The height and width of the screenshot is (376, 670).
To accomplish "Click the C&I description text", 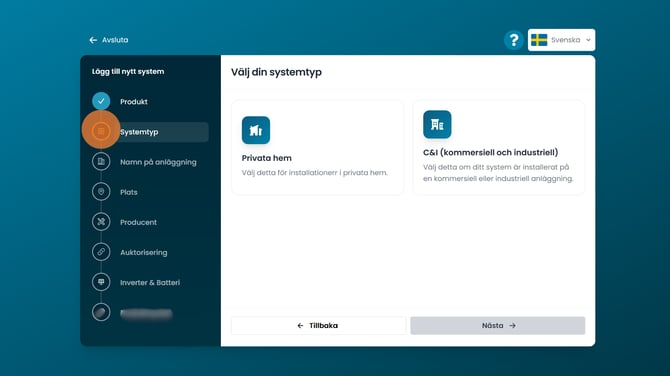I will 498,173.
